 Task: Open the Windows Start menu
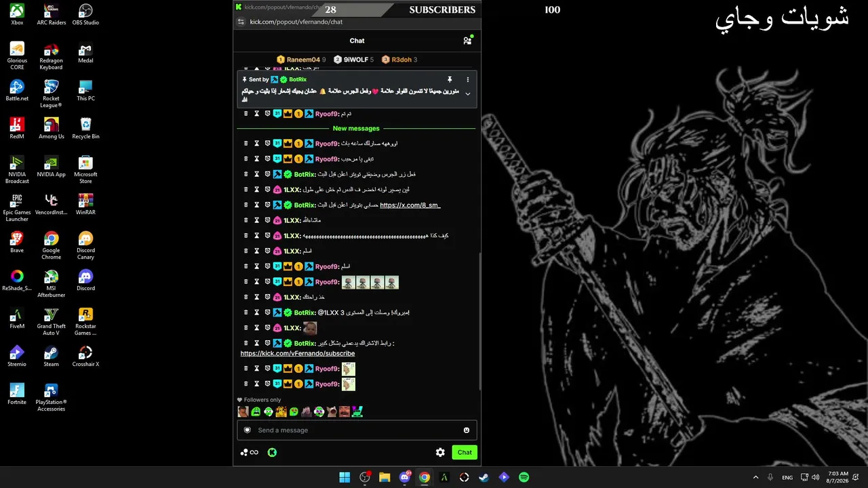[344, 477]
